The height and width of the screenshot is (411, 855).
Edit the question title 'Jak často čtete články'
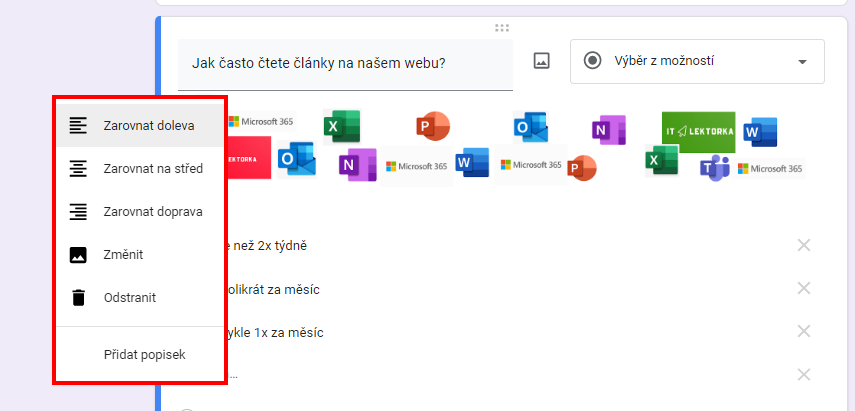tap(345, 64)
